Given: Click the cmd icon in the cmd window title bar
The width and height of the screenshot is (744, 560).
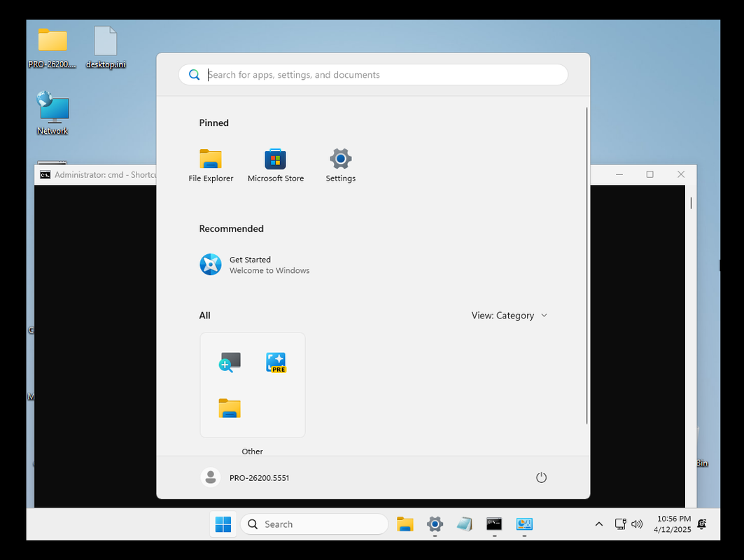Looking at the screenshot, I should coord(45,174).
